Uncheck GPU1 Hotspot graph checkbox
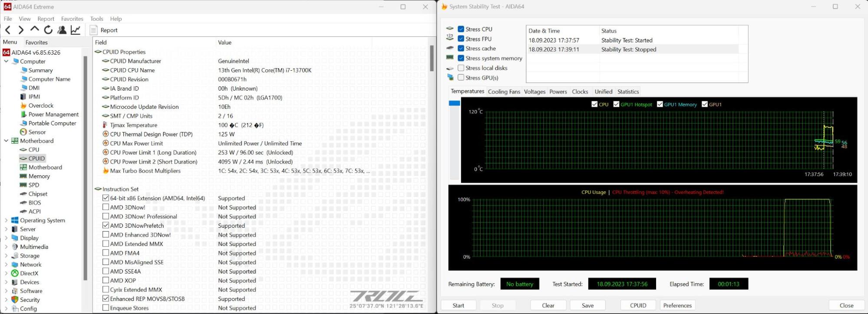Screen dimensions: 868x314 [x=616, y=104]
